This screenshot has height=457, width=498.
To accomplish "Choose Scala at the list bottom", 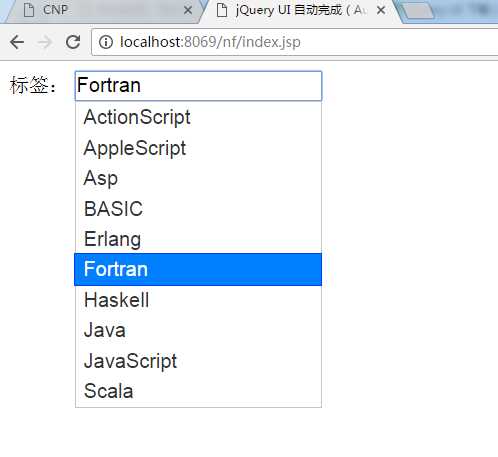I will (x=198, y=391).
